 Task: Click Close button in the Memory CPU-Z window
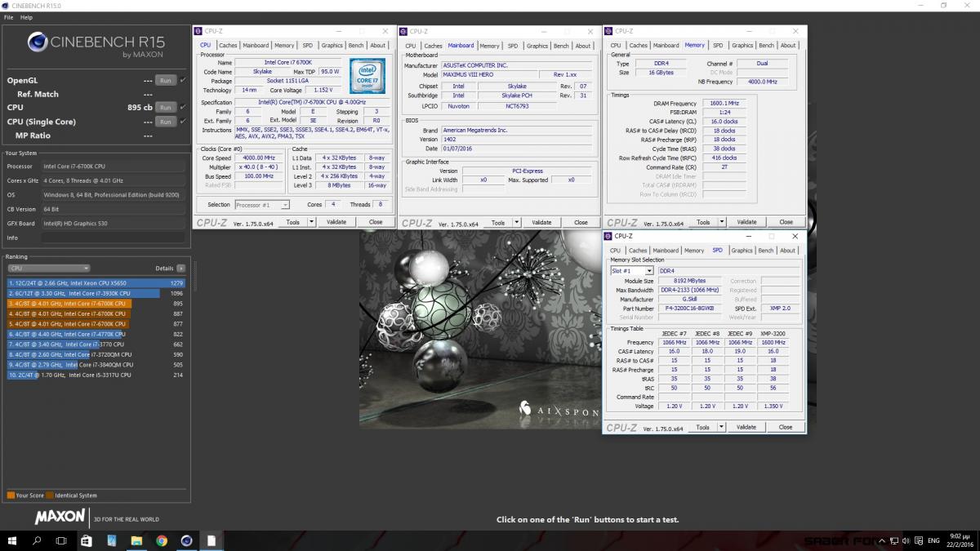click(x=786, y=222)
